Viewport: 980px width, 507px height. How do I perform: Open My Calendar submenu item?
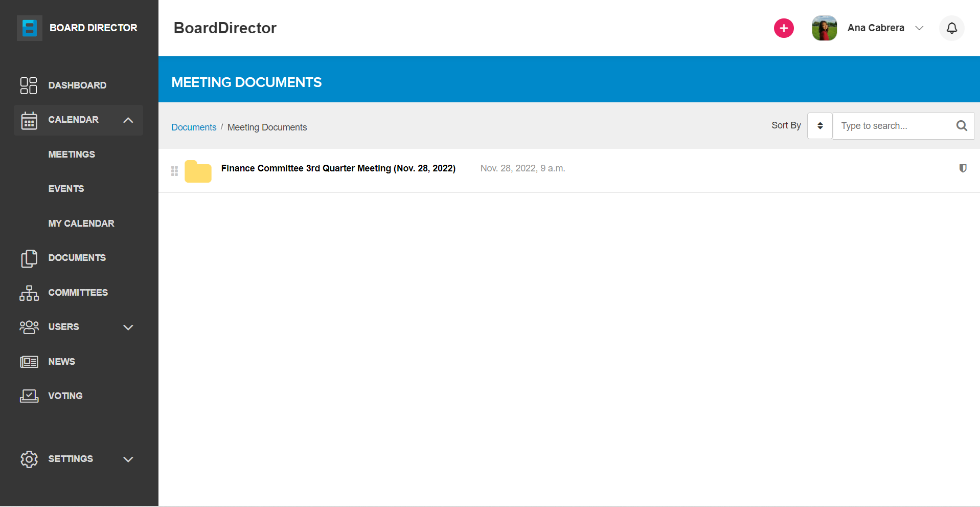coord(81,224)
